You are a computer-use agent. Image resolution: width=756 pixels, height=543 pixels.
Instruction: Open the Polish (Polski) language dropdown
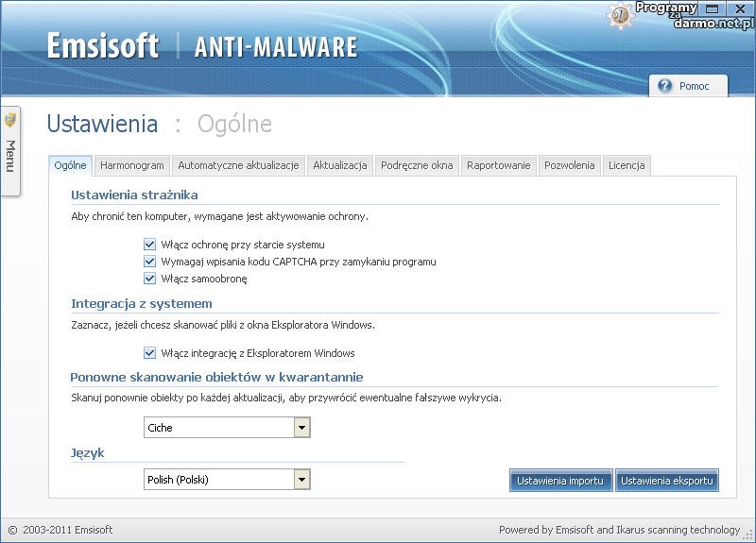click(301, 480)
